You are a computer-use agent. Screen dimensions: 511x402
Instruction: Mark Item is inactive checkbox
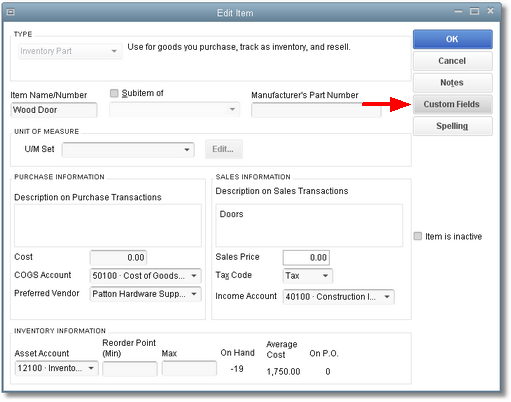click(418, 236)
